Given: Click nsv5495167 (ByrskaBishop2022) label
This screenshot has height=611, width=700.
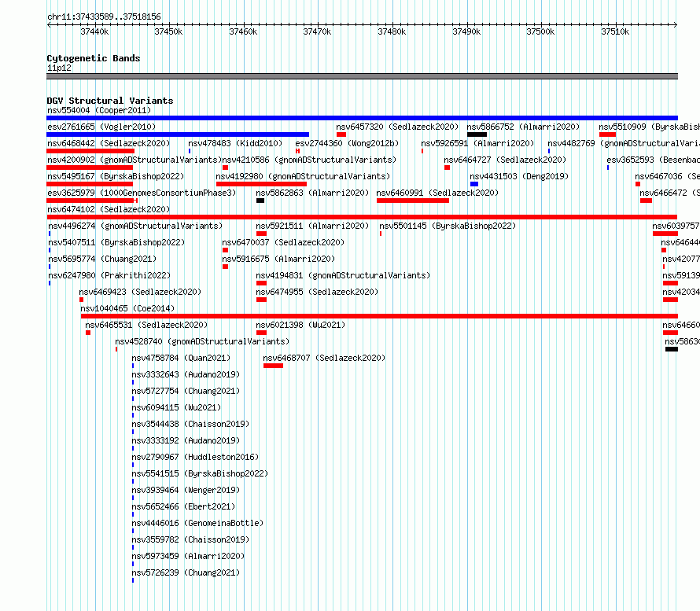Looking at the screenshot, I should click(x=116, y=176).
